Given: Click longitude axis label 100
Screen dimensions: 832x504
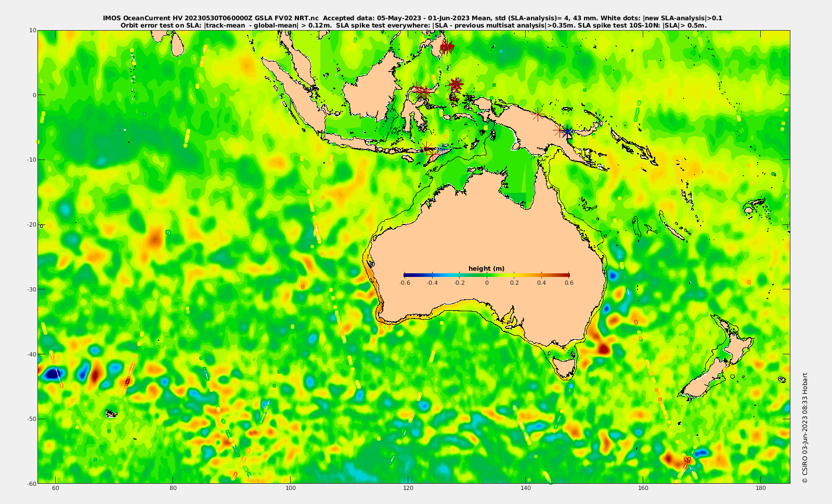Looking at the screenshot, I should coord(291,488).
